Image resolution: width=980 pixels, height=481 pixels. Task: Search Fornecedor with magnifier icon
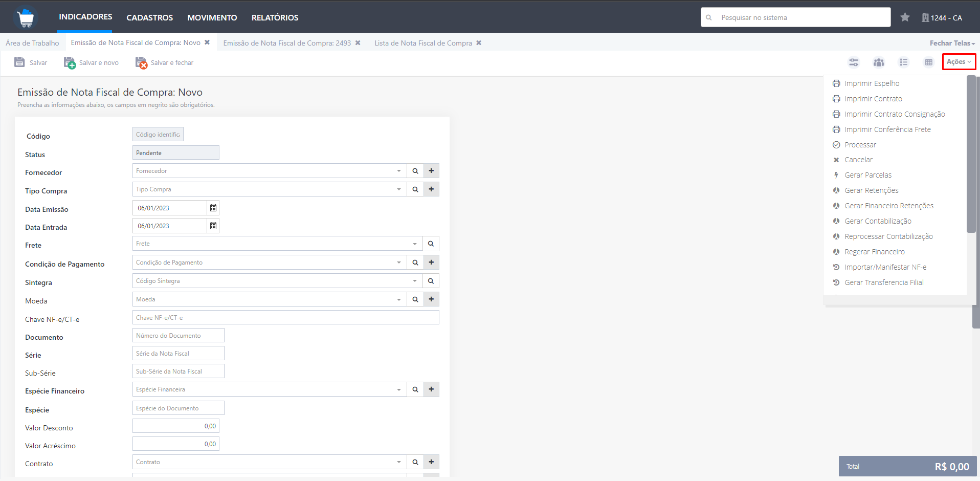[415, 171]
